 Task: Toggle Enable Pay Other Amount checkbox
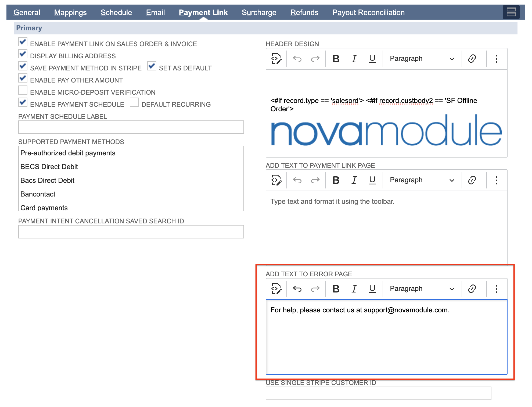(x=23, y=78)
